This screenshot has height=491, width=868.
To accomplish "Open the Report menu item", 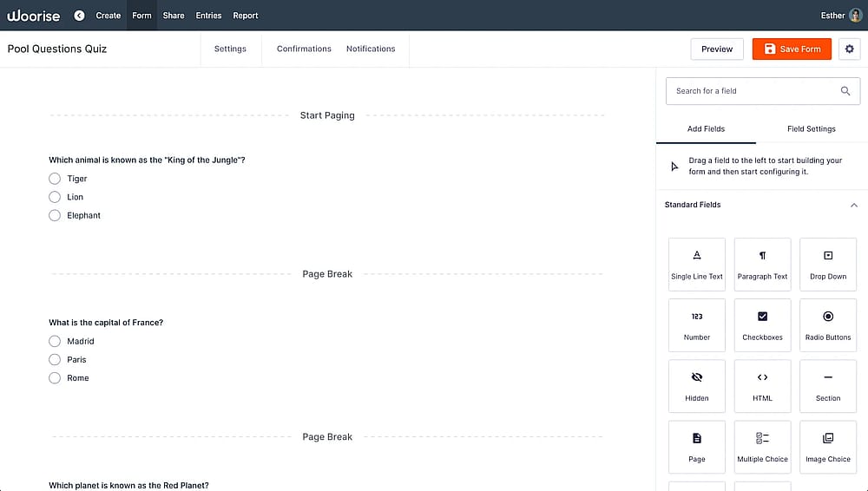I will pyautogui.click(x=246, y=16).
